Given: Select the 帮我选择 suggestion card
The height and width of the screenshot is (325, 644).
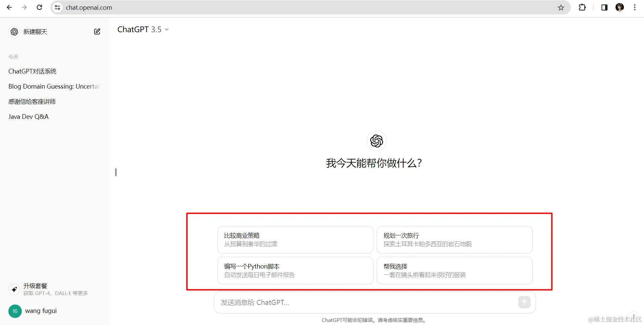Looking at the screenshot, I should (x=454, y=271).
